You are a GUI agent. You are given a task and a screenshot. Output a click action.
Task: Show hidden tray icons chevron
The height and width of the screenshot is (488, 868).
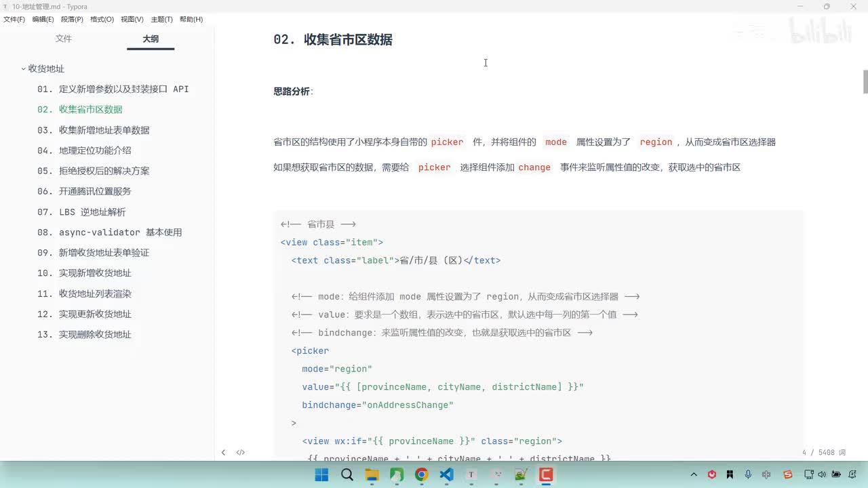pyautogui.click(x=694, y=474)
